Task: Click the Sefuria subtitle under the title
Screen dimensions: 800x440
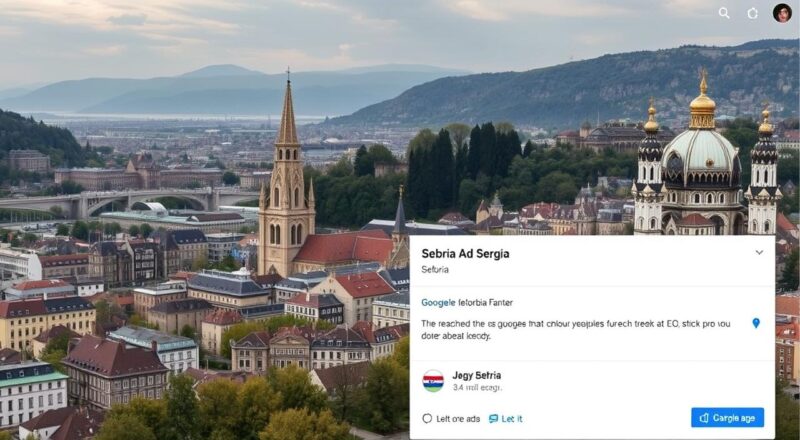Action: (437, 270)
